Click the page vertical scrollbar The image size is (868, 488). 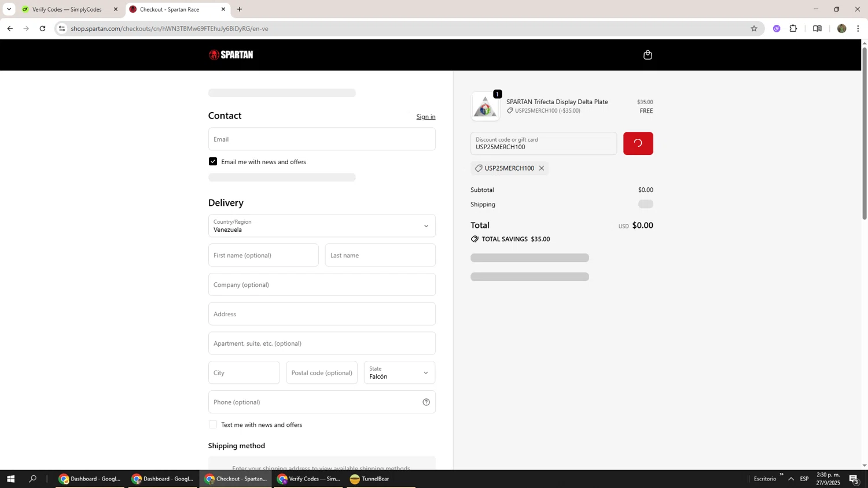click(x=864, y=133)
